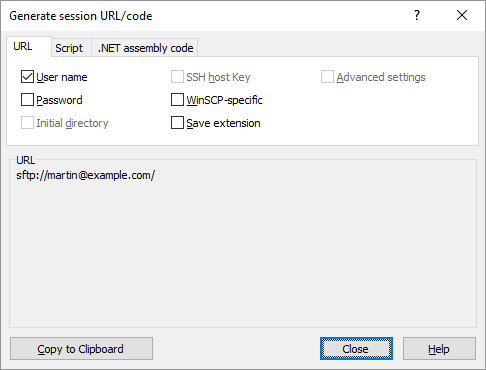The height and width of the screenshot is (370, 486).
Task: Open the .NET assembly code tab
Action: (145, 48)
